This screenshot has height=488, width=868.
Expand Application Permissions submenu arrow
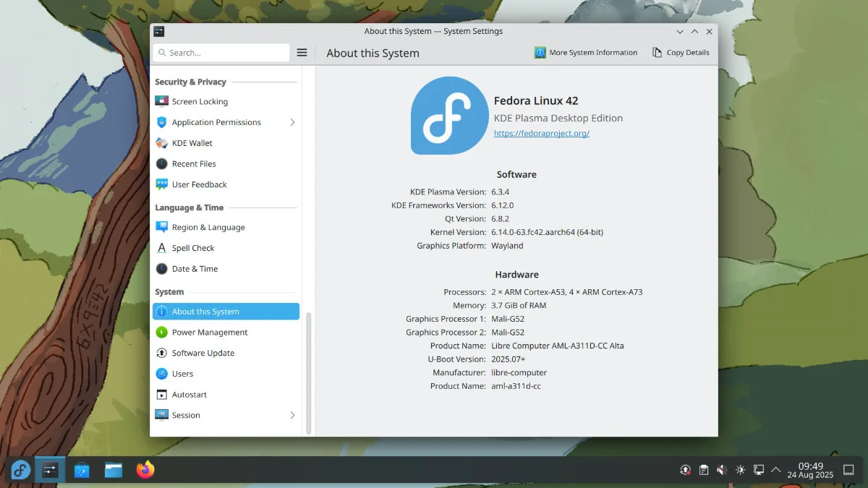click(x=292, y=122)
